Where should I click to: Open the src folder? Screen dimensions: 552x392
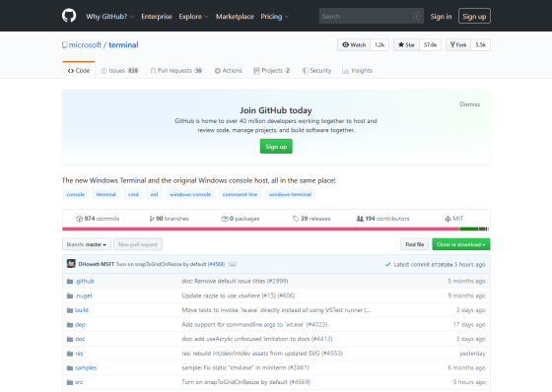coord(79,382)
